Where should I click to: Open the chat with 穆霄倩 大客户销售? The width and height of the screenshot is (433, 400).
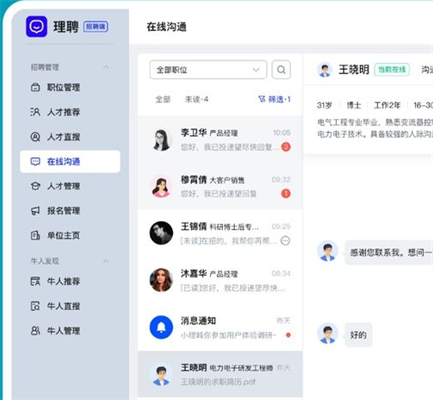pos(220,186)
